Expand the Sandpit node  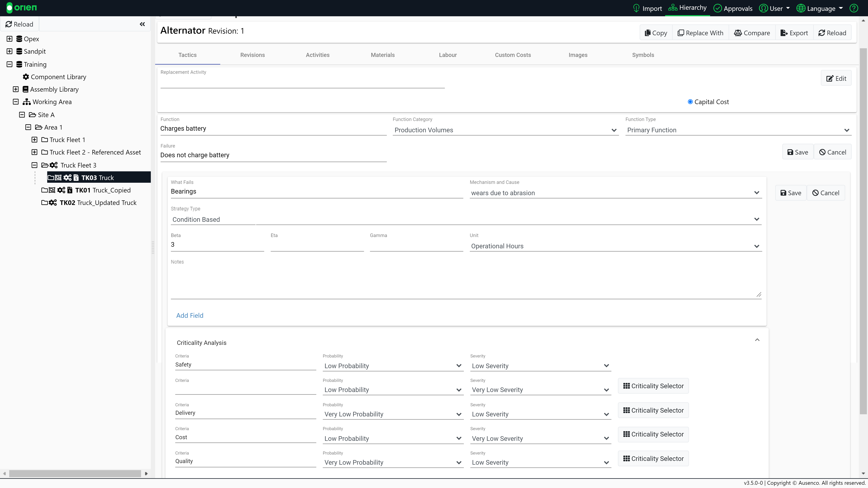click(9, 51)
